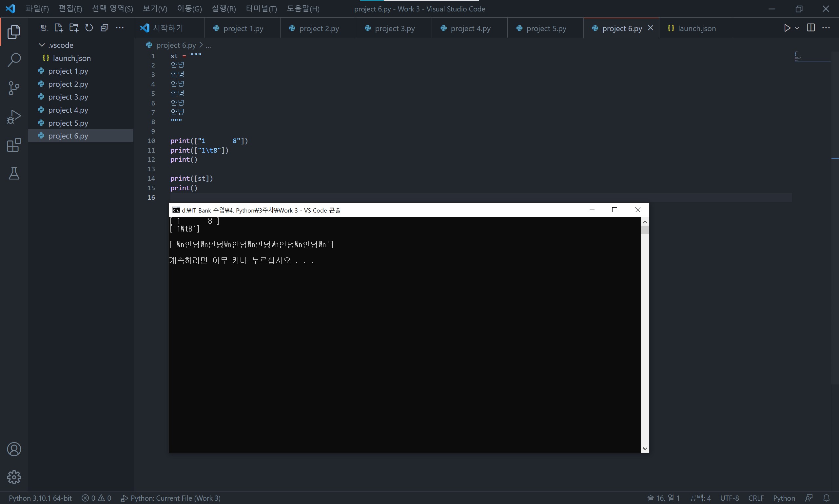Toggle split editor layout
The image size is (839, 504).
pos(810,28)
